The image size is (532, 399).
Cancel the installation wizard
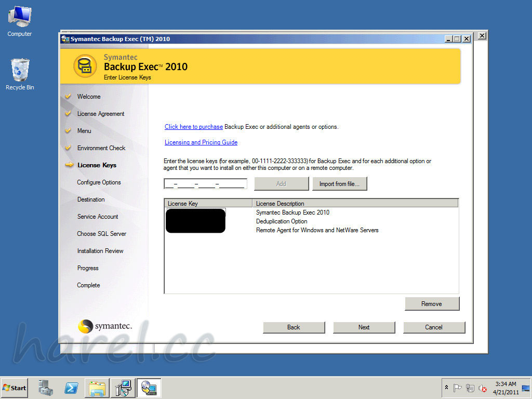click(434, 327)
